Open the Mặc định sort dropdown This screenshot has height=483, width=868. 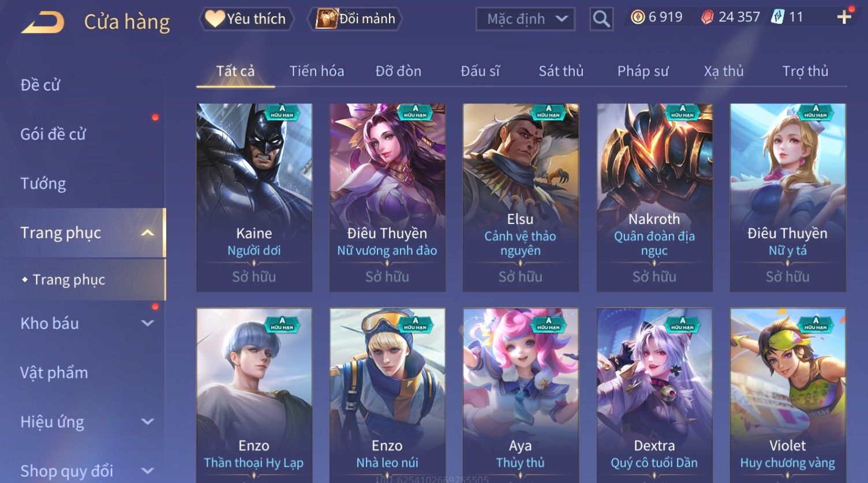tap(525, 19)
